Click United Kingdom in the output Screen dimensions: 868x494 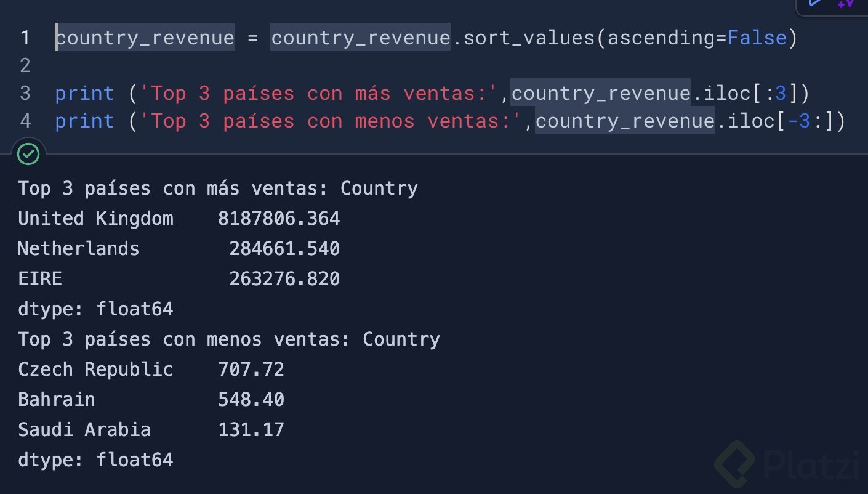95,219
